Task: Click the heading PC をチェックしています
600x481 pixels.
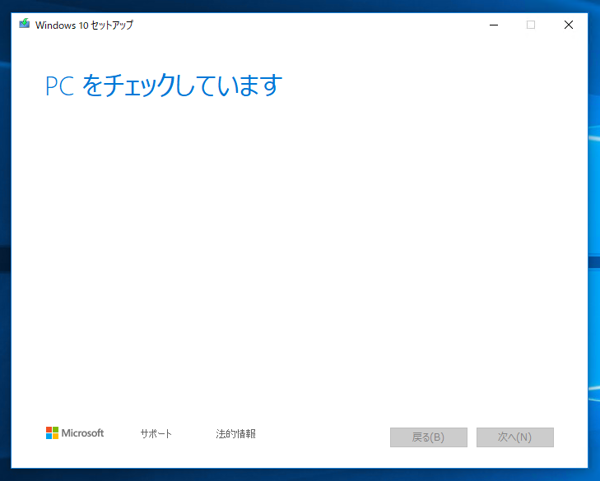Action: [x=164, y=85]
